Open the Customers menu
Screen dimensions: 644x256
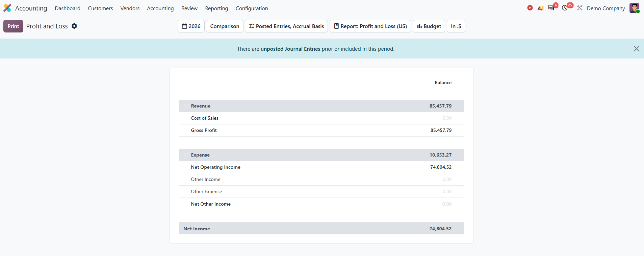tap(100, 8)
